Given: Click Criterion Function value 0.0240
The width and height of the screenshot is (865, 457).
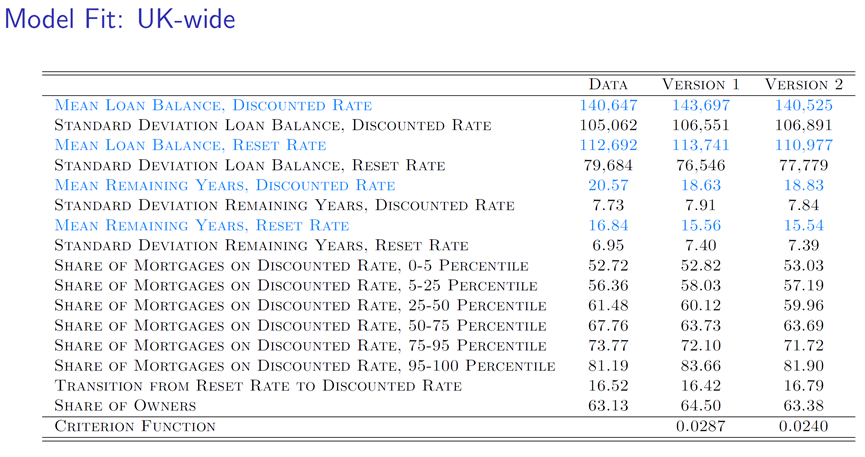Looking at the screenshot, I should tap(804, 427).
